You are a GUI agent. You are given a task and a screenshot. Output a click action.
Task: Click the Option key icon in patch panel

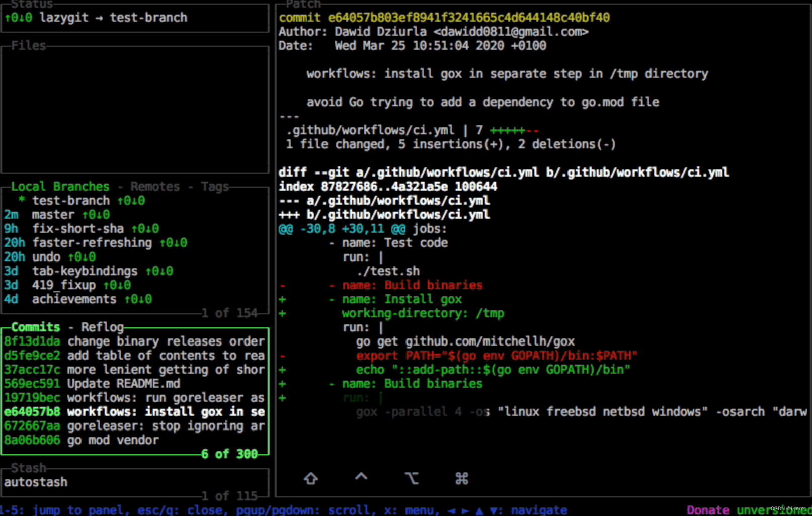[412, 478]
